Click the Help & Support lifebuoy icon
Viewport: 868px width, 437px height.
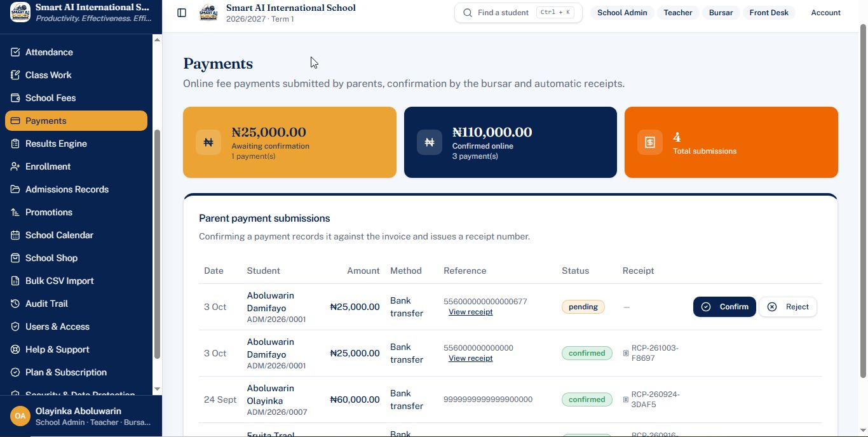click(x=15, y=349)
